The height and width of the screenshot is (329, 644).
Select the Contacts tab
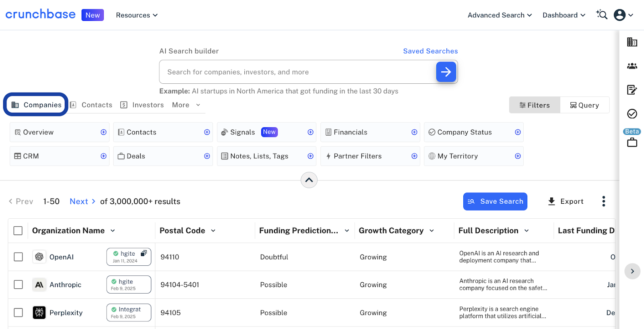coord(91,105)
